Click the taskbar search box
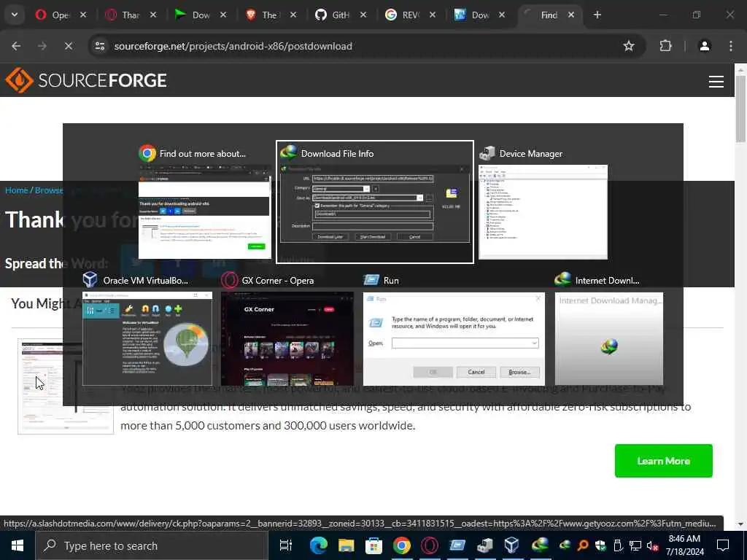Viewport: 747px width, 560px height. (152, 545)
